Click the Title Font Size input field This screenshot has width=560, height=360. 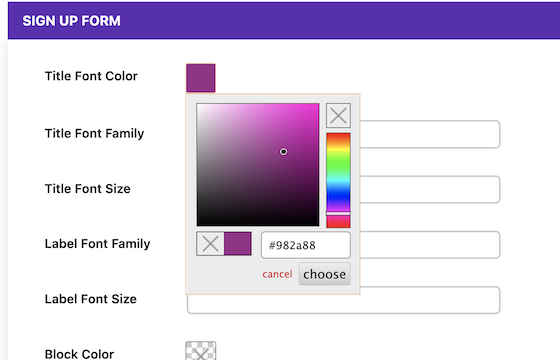(x=430, y=189)
